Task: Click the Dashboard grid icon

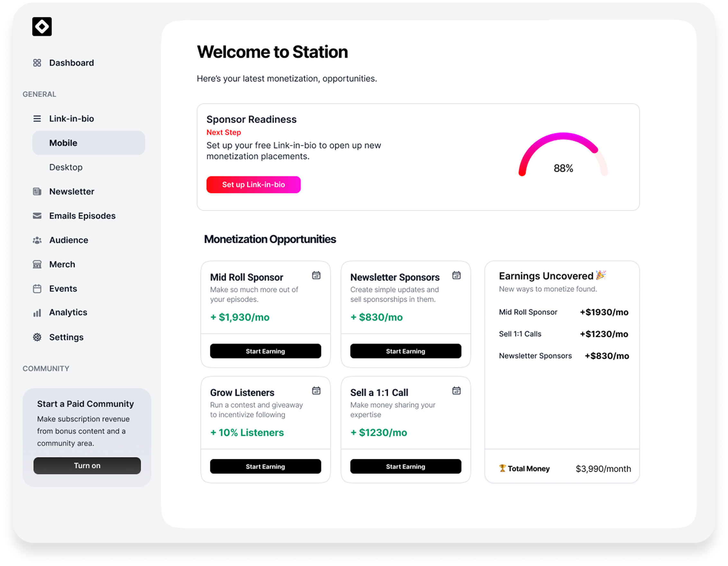Action: pos(37,63)
